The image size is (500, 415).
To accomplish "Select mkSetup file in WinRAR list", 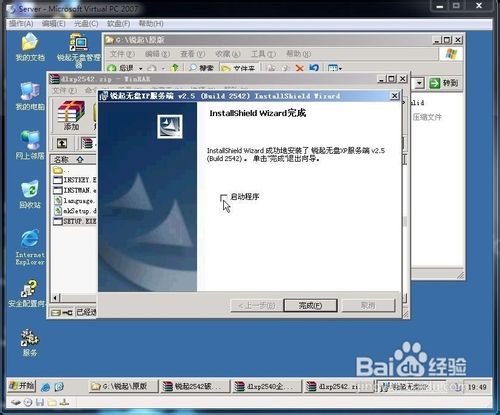I will click(75, 211).
